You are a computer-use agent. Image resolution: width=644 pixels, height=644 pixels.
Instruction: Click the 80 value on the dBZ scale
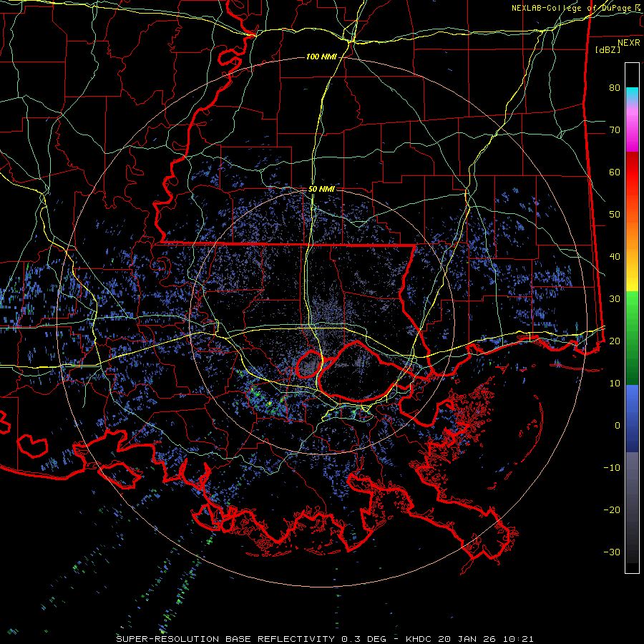coord(615,87)
